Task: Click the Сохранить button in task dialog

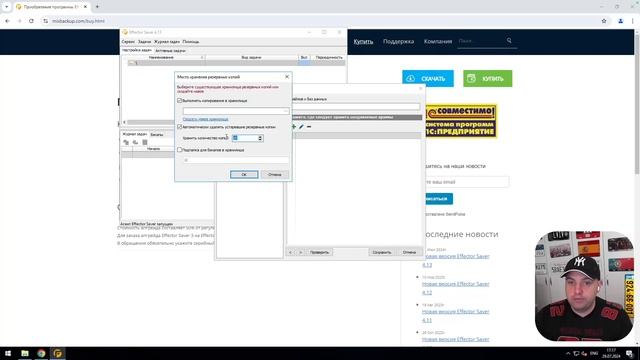Action: (x=382, y=252)
